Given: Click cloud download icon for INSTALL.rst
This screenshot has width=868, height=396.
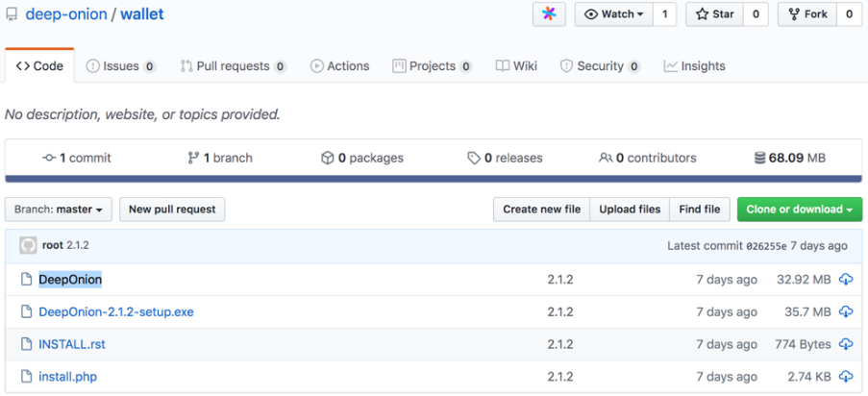Looking at the screenshot, I should [x=846, y=344].
